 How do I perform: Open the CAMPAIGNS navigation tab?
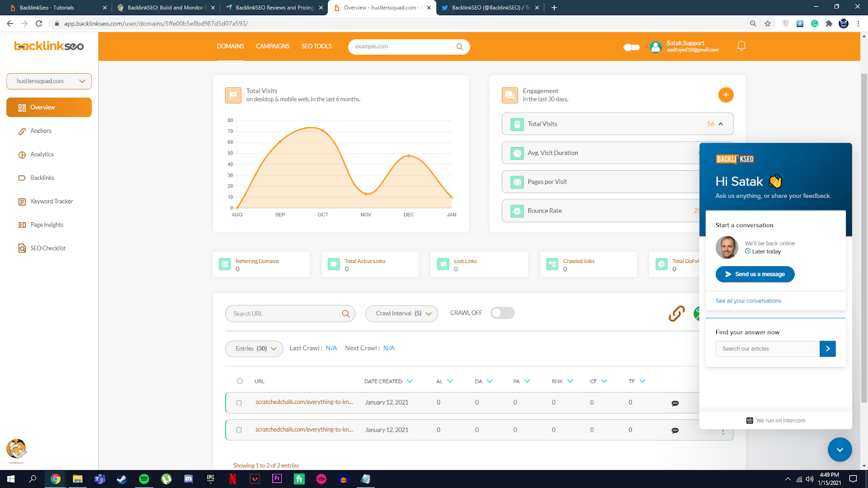point(273,46)
